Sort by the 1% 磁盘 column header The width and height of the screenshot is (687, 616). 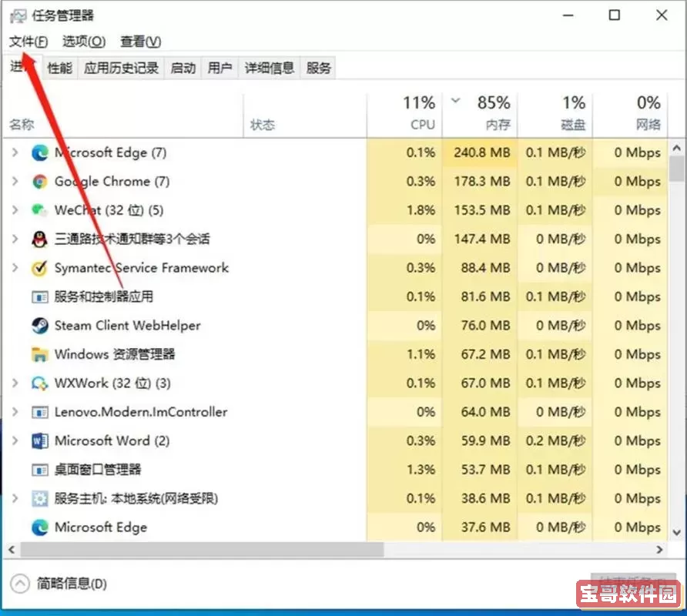[x=555, y=115]
